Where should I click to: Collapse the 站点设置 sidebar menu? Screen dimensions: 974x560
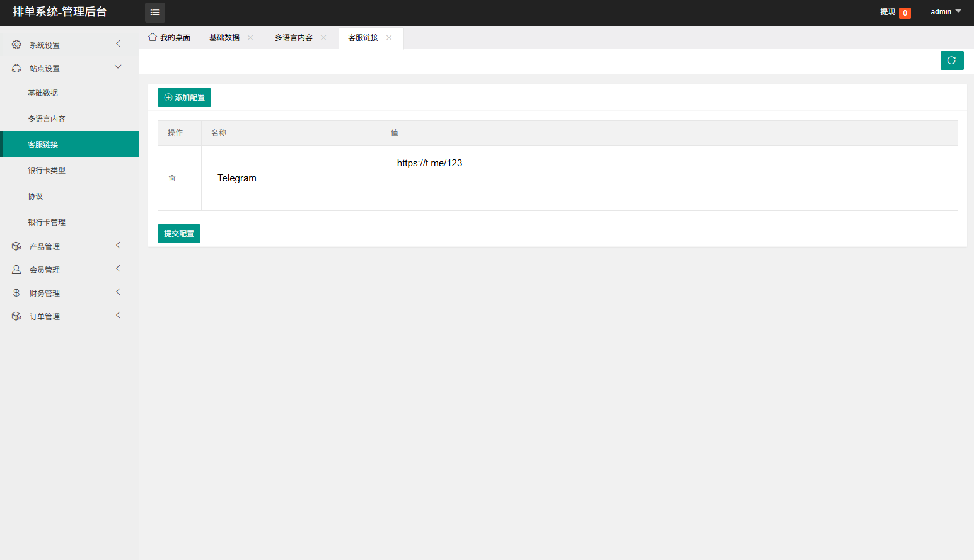pos(69,68)
